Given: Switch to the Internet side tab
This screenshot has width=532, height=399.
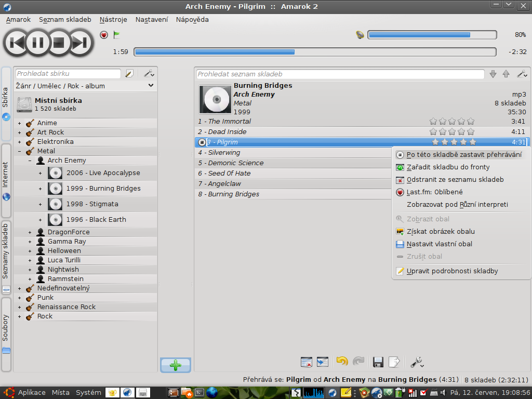Looking at the screenshot, I should click(6, 180).
